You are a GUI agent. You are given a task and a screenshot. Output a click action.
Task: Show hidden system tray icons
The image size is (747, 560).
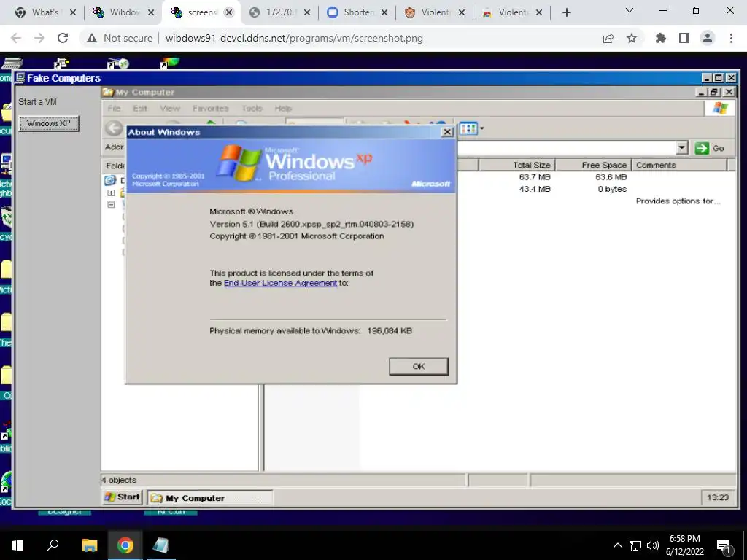pyautogui.click(x=617, y=545)
